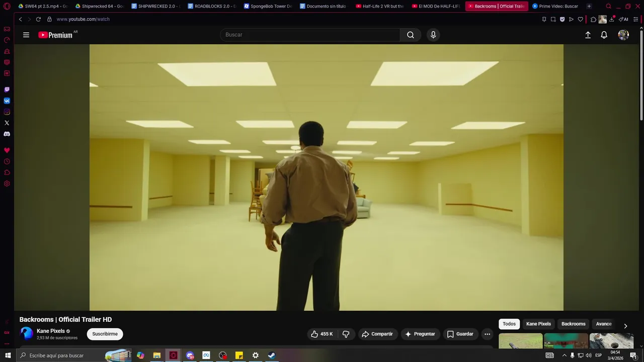Open YouTube notifications bell
The height and width of the screenshot is (362, 644).
(604, 35)
